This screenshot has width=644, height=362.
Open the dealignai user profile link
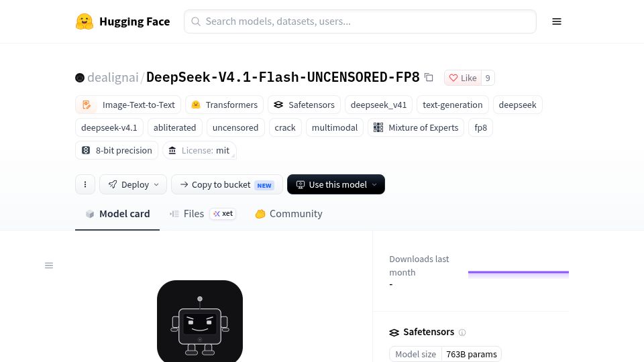113,77
